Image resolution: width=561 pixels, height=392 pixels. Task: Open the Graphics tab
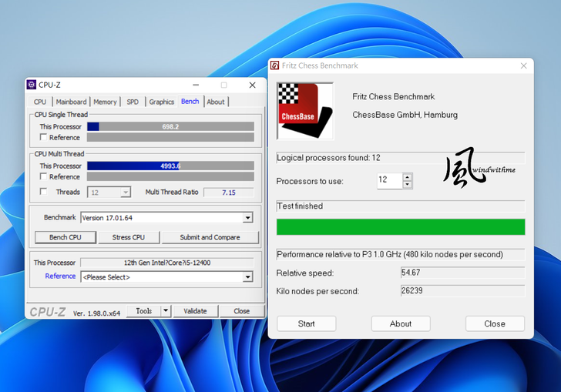pyautogui.click(x=161, y=102)
